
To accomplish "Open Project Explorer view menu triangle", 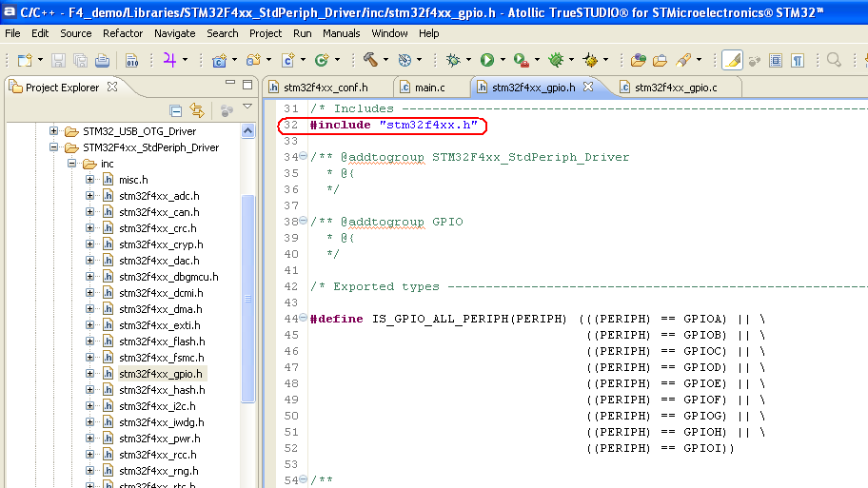I will 247,107.
